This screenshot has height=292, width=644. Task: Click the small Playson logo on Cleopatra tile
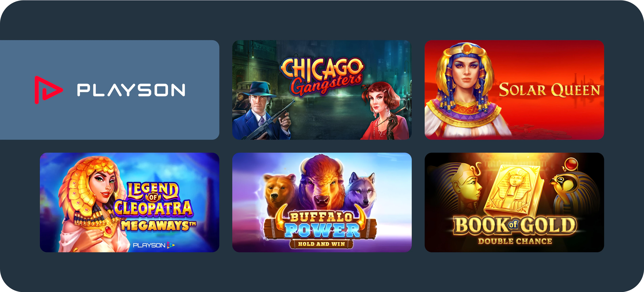click(154, 245)
